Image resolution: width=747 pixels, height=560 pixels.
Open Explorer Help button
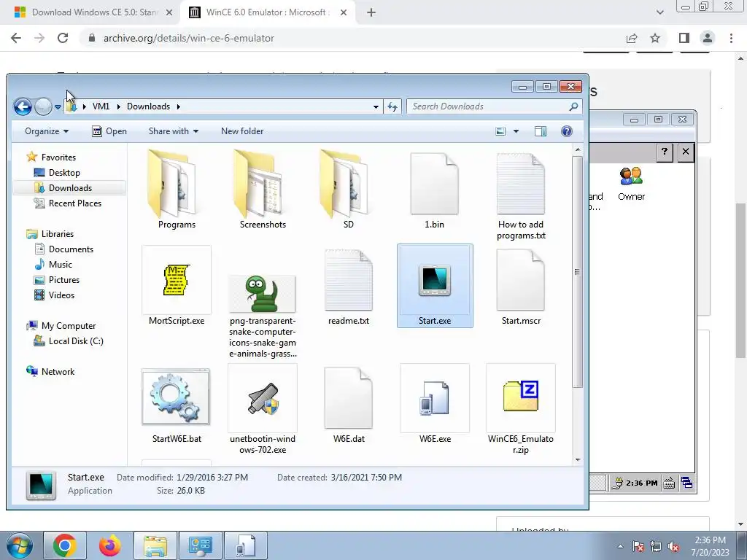tap(566, 131)
